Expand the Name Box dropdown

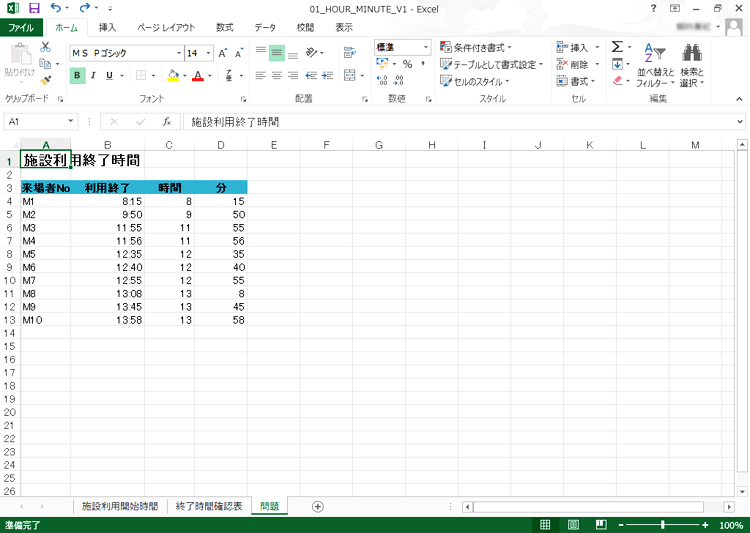(x=71, y=121)
